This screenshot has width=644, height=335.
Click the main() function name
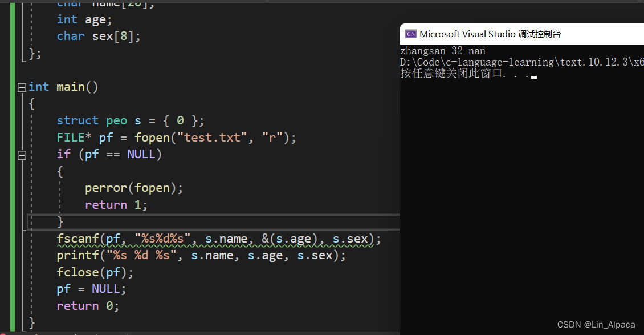pyautogui.click(x=77, y=87)
